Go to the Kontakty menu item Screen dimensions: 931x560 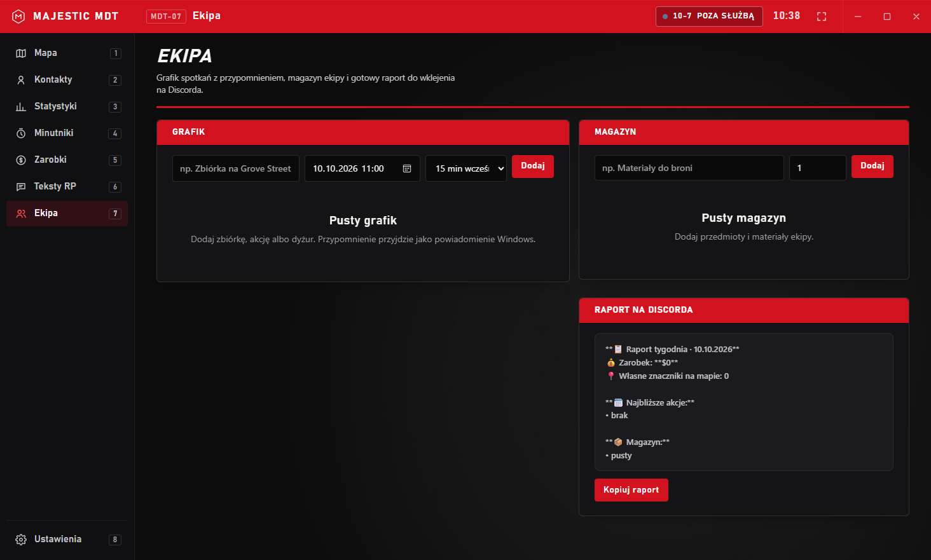click(x=67, y=80)
